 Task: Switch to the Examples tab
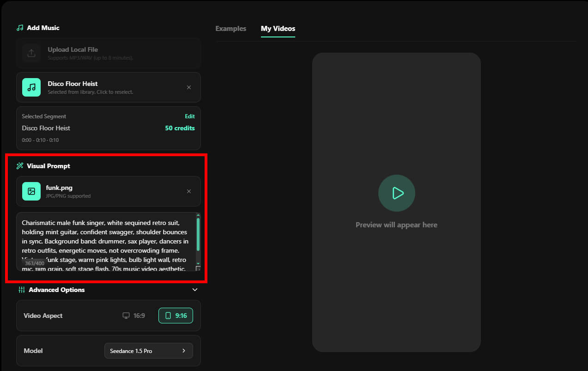[231, 29]
